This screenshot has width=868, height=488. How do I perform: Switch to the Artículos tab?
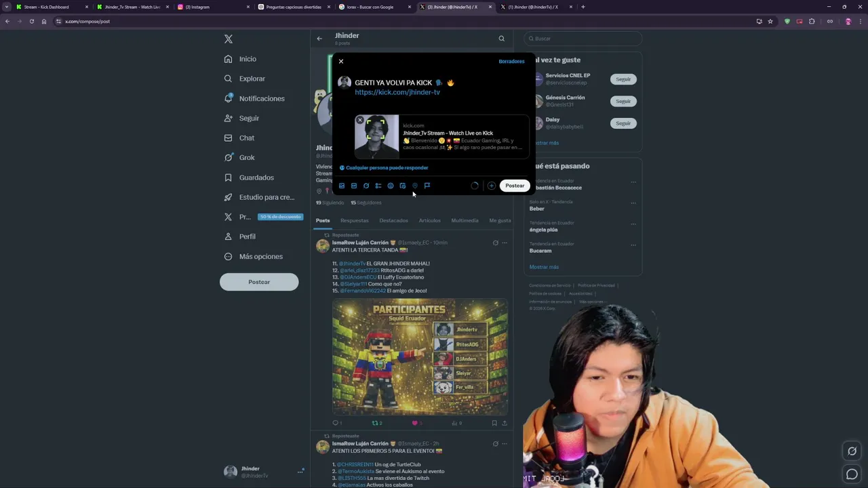pyautogui.click(x=430, y=220)
